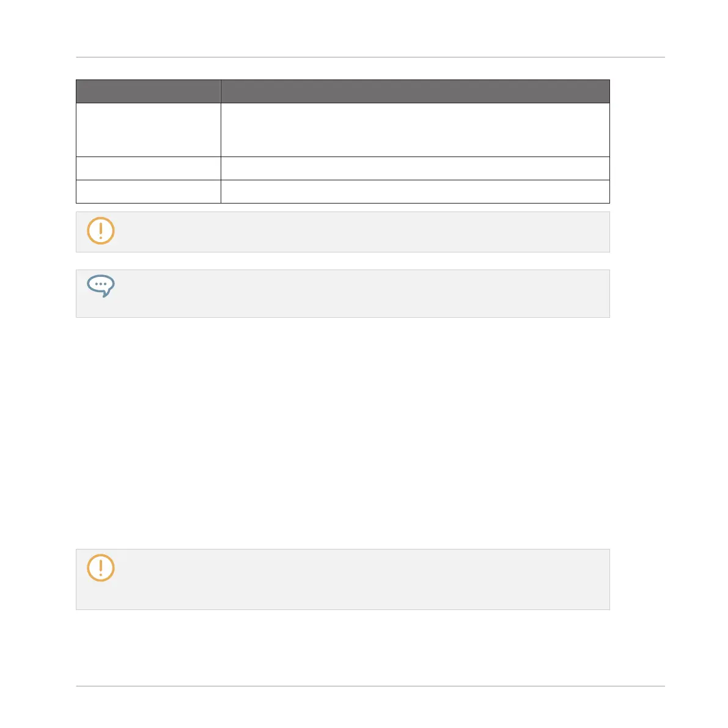The height and width of the screenshot is (728, 728).
Task: Click the vertical divider between gray header cells
Action: [x=221, y=92]
